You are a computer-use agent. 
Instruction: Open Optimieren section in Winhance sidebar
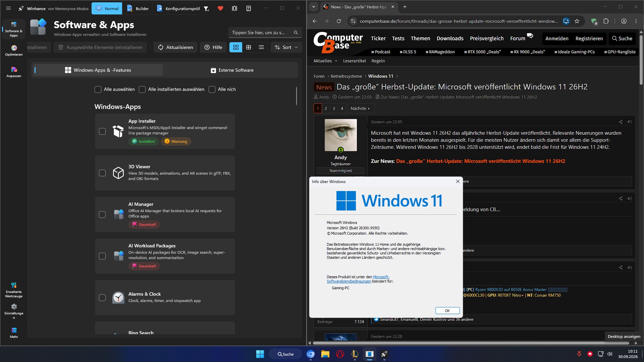tap(14, 51)
